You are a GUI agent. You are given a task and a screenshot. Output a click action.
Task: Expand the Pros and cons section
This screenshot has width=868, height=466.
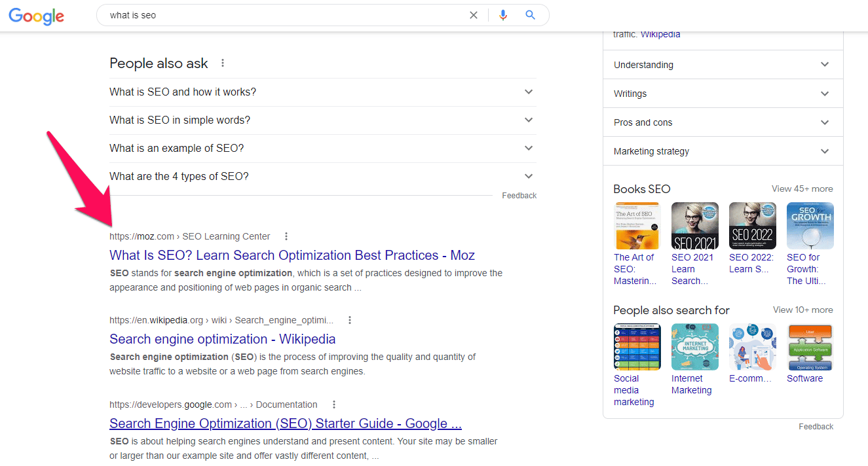click(x=723, y=122)
